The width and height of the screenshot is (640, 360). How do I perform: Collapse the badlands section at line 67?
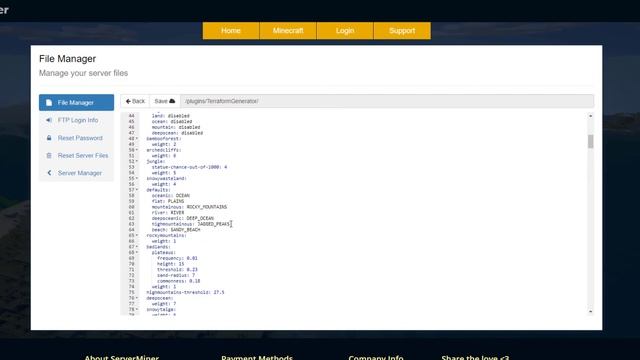pos(137,247)
